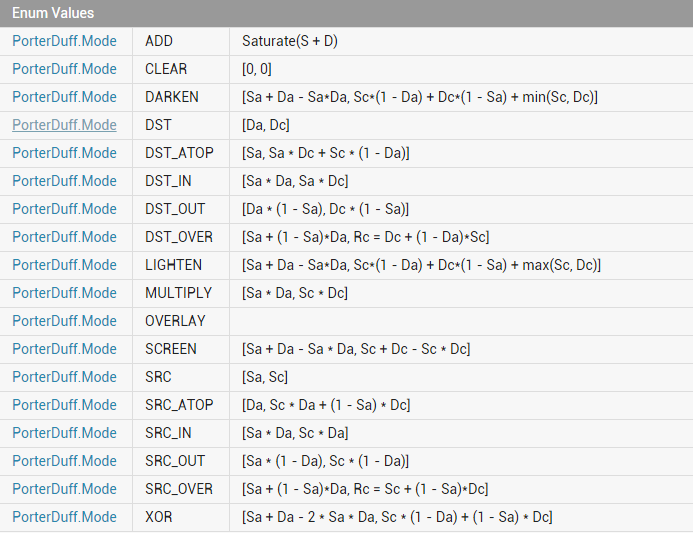
Task: Visit PorterDuff.Mode link beside SCREEN
Action: tap(65, 349)
